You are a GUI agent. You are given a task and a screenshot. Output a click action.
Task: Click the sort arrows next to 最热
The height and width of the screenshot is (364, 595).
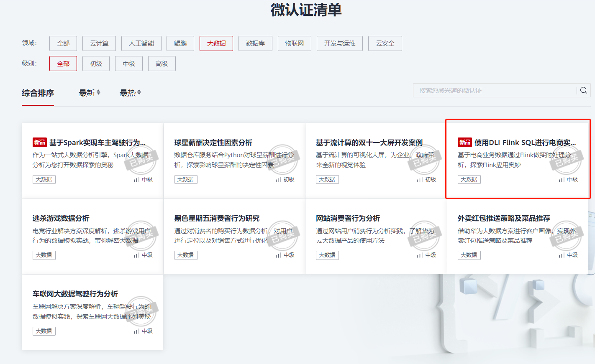click(x=139, y=92)
